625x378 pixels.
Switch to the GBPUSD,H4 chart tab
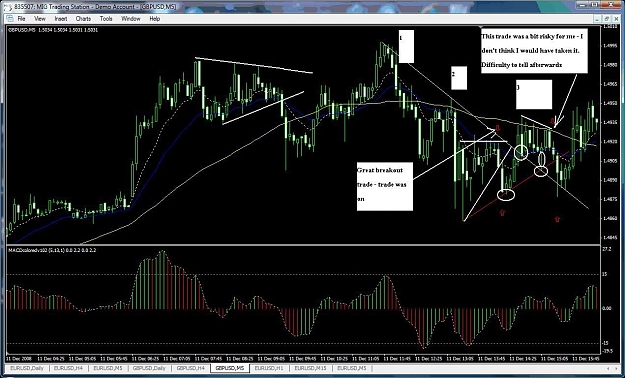191,368
